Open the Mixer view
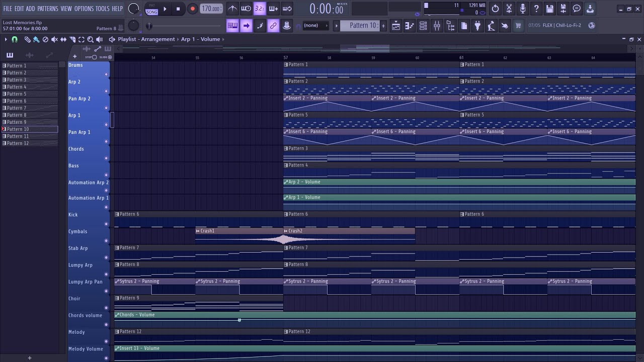This screenshot has width=644, height=362. [x=437, y=26]
